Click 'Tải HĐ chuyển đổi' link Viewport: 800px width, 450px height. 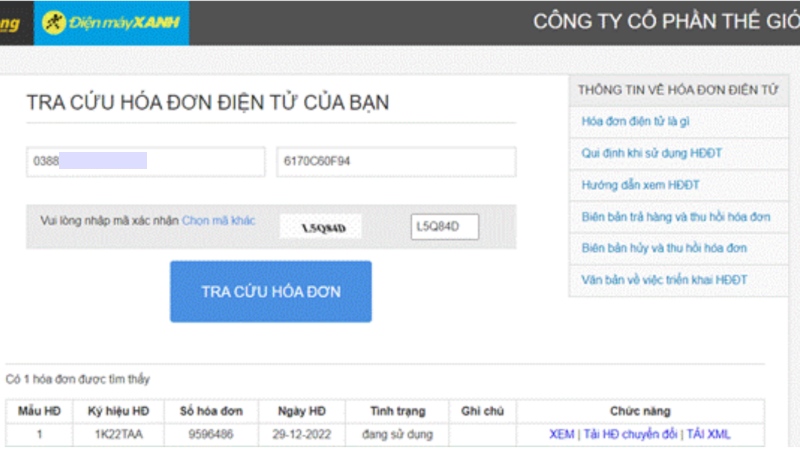[630, 434]
